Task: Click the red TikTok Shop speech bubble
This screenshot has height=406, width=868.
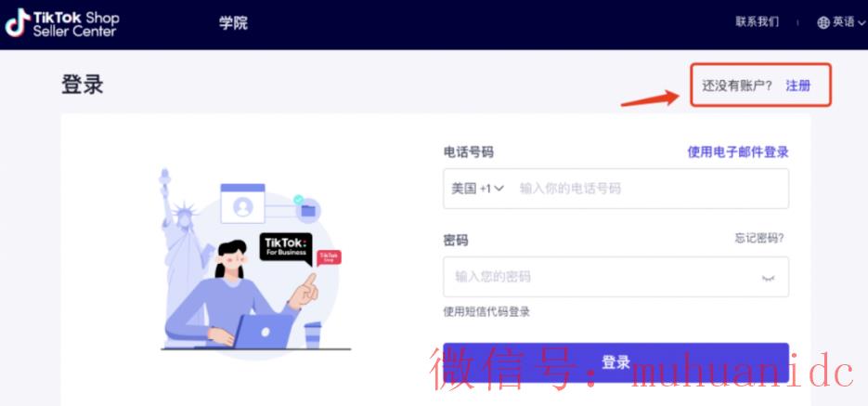Action: (x=329, y=257)
